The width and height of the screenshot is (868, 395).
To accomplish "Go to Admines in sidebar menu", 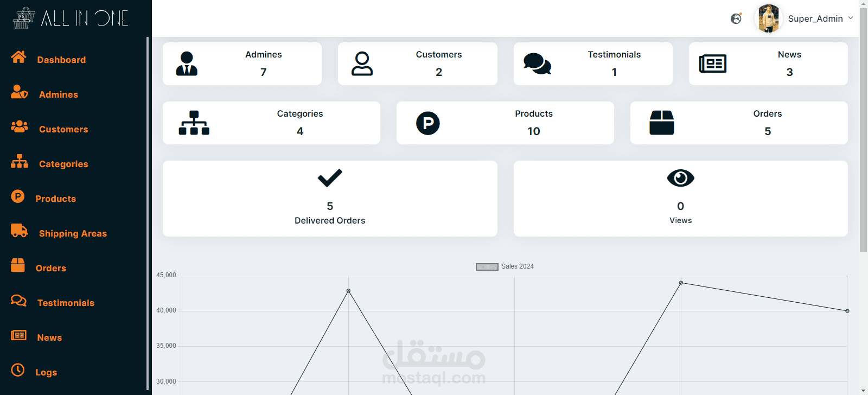I will (x=59, y=94).
